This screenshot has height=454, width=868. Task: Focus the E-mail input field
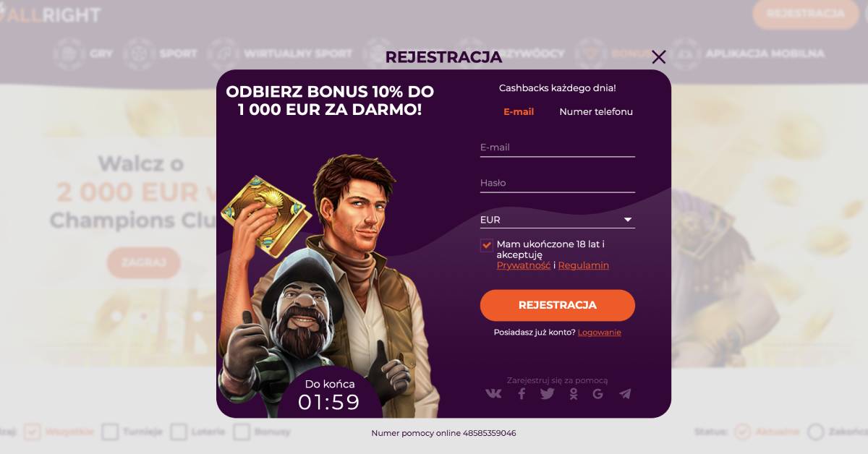click(x=557, y=147)
